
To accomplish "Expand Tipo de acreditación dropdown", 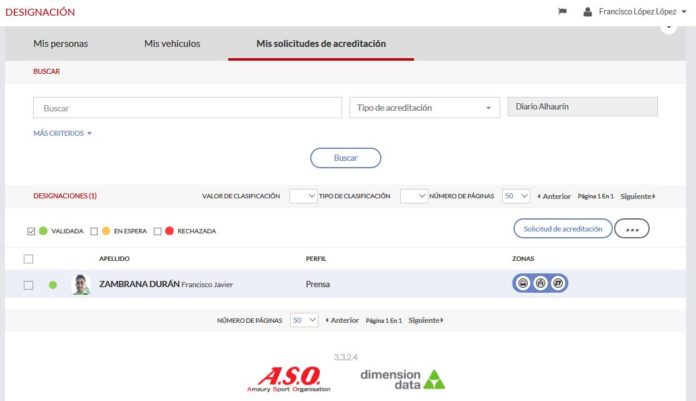I will click(x=424, y=108).
